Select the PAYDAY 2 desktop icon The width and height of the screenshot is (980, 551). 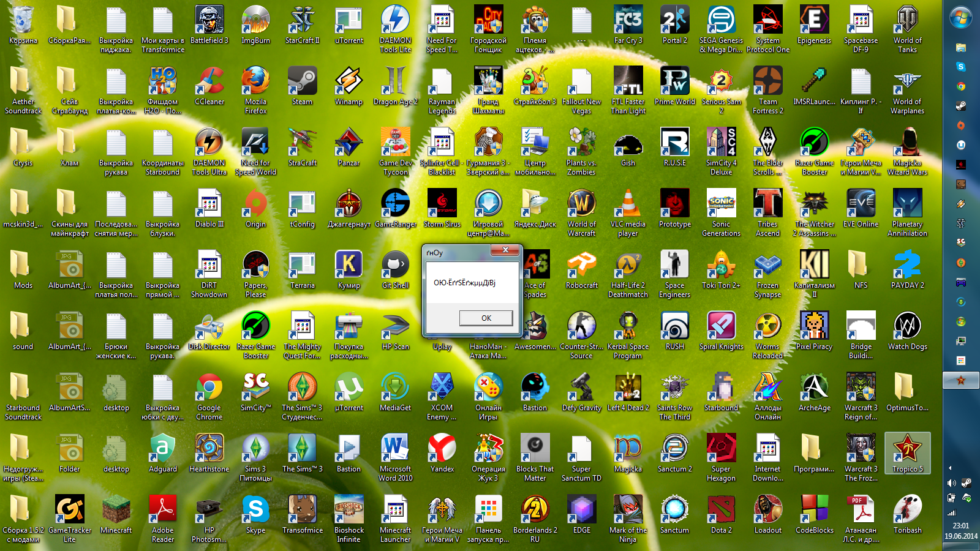pos(908,271)
